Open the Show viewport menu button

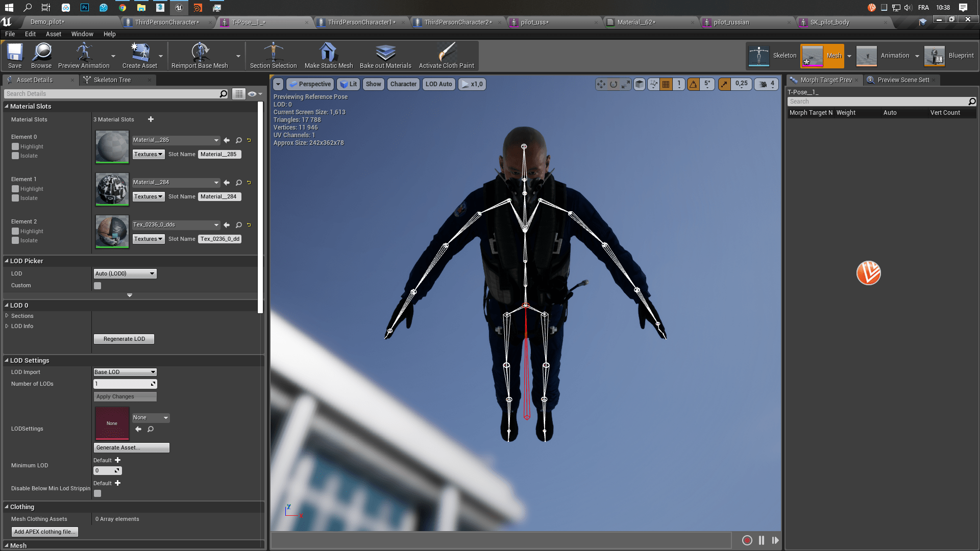coord(374,84)
